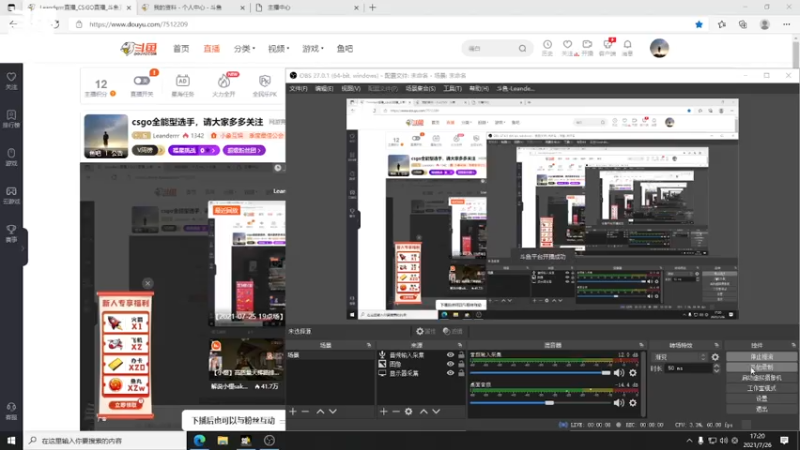The width and height of the screenshot is (800, 450).
Task: Open the 星海任务 AD icon
Action: tap(183, 85)
